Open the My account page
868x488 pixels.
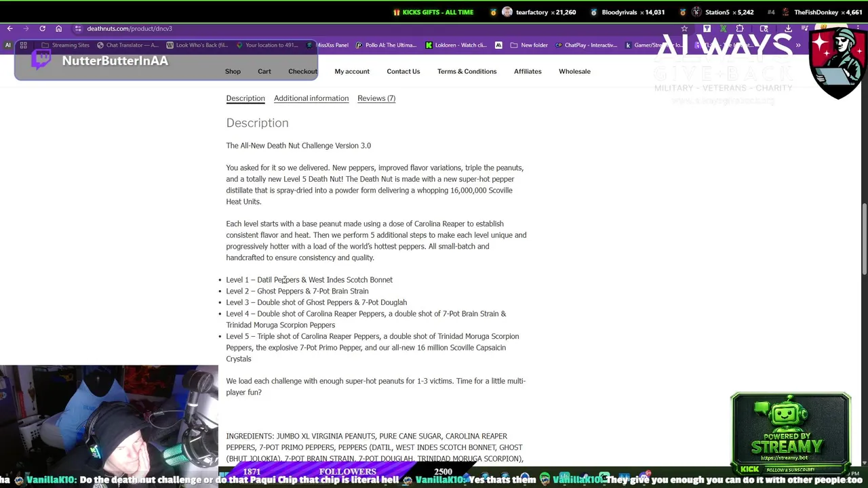[352, 71]
